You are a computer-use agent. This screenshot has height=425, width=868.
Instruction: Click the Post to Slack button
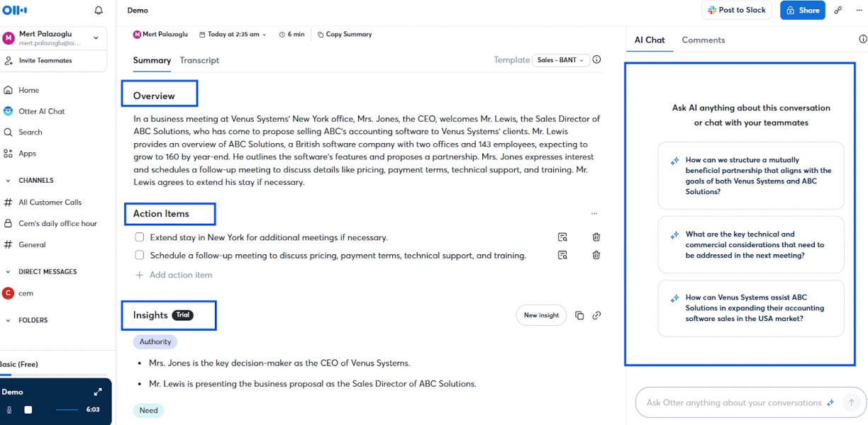pyautogui.click(x=737, y=11)
